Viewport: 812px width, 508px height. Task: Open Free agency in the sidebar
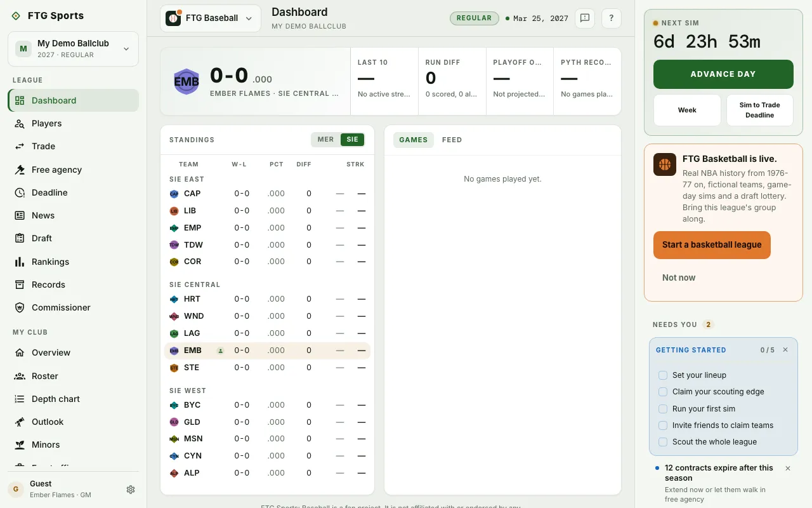(x=73, y=170)
